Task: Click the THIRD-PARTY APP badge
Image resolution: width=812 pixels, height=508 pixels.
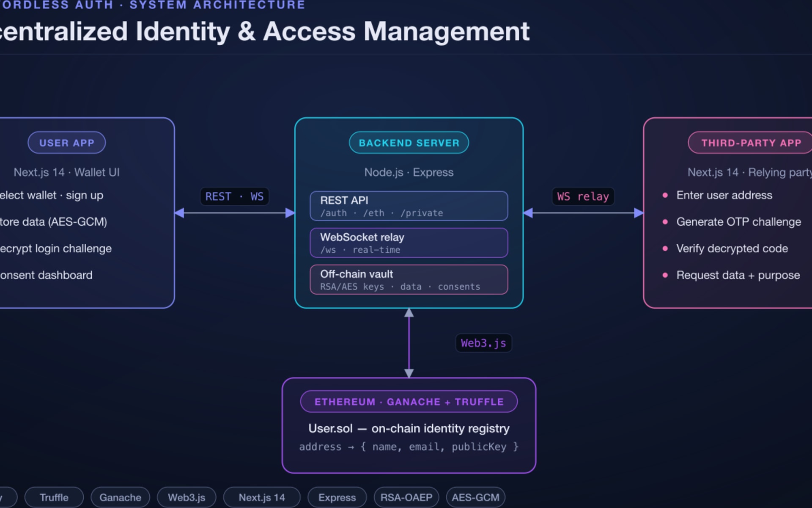Action: tap(750, 143)
